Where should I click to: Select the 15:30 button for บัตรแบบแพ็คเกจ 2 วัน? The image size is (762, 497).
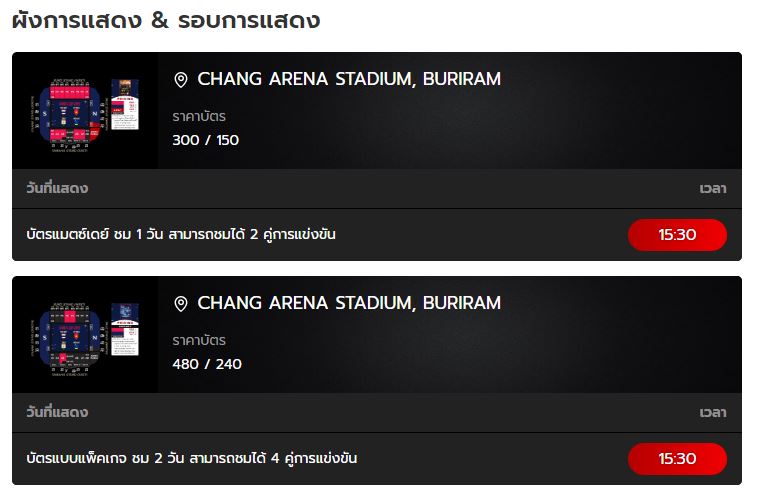(x=677, y=459)
